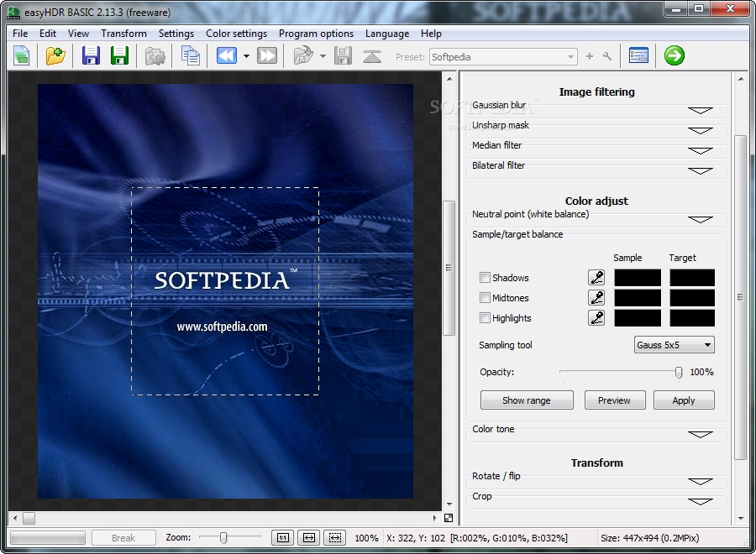The height and width of the screenshot is (554, 756).
Task: Click the Highlights Sample color swatch
Action: pyautogui.click(x=638, y=318)
